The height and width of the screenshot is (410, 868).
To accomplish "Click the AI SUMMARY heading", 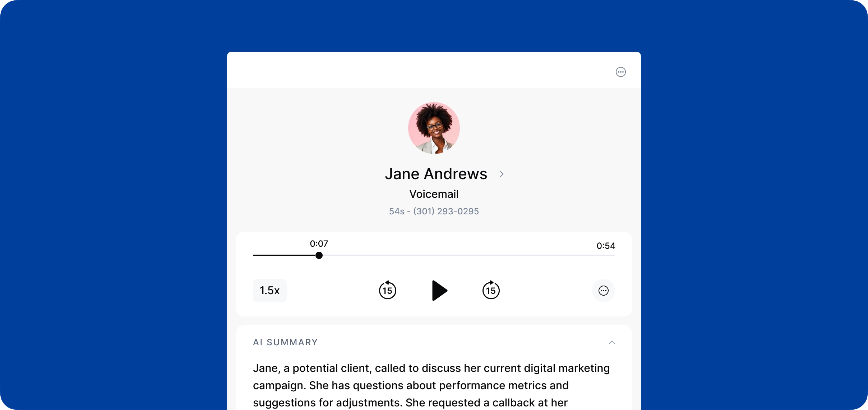I will coord(285,342).
